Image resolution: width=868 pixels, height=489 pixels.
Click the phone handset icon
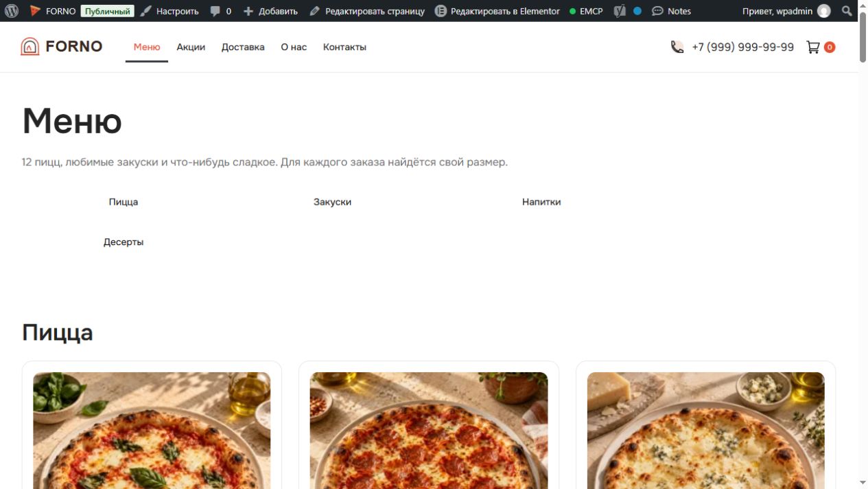coord(677,47)
